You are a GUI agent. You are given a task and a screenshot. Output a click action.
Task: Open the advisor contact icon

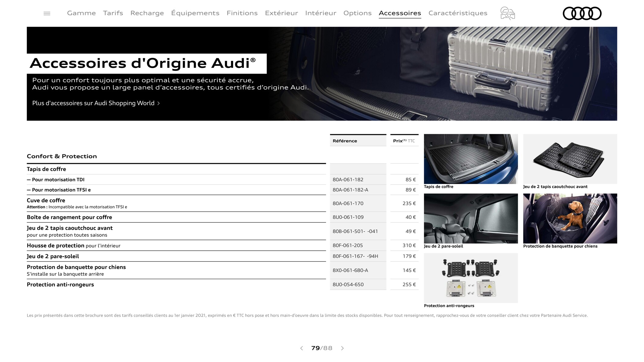pyautogui.click(x=508, y=13)
